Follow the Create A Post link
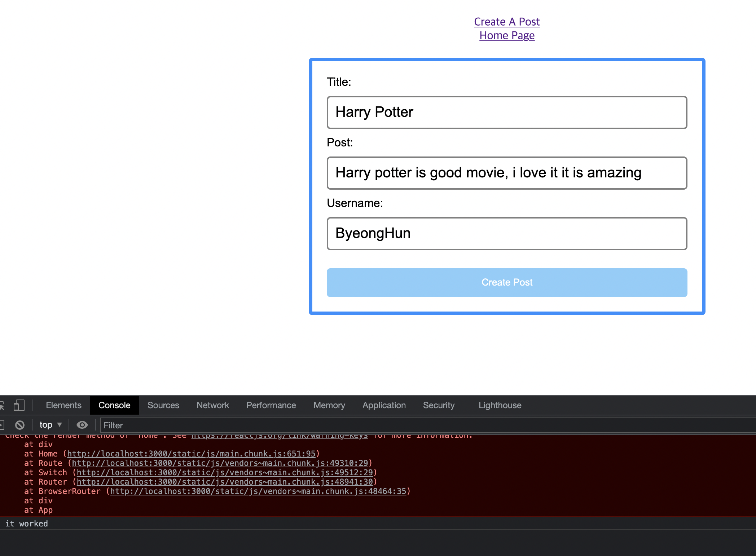Viewport: 756px width, 556px height. click(507, 22)
